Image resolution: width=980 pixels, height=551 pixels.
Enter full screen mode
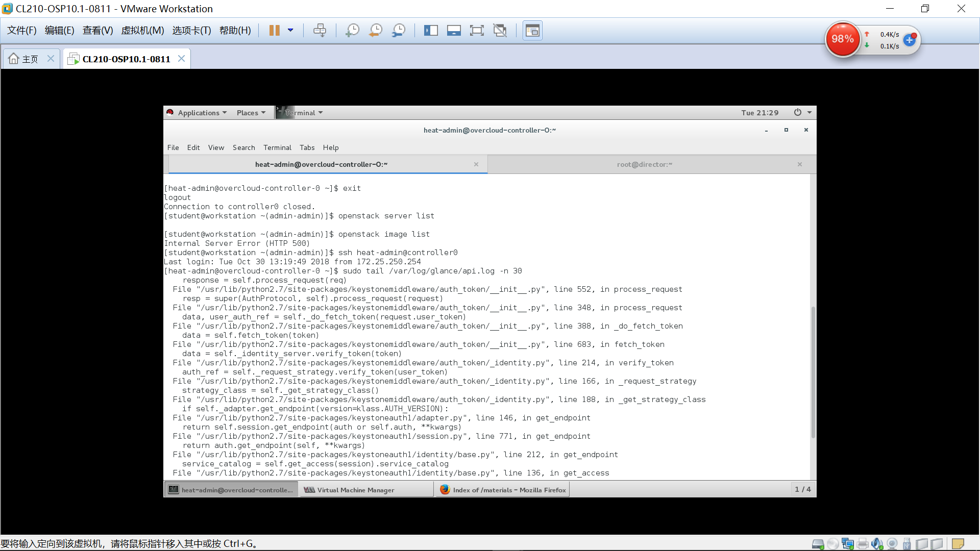pyautogui.click(x=477, y=30)
